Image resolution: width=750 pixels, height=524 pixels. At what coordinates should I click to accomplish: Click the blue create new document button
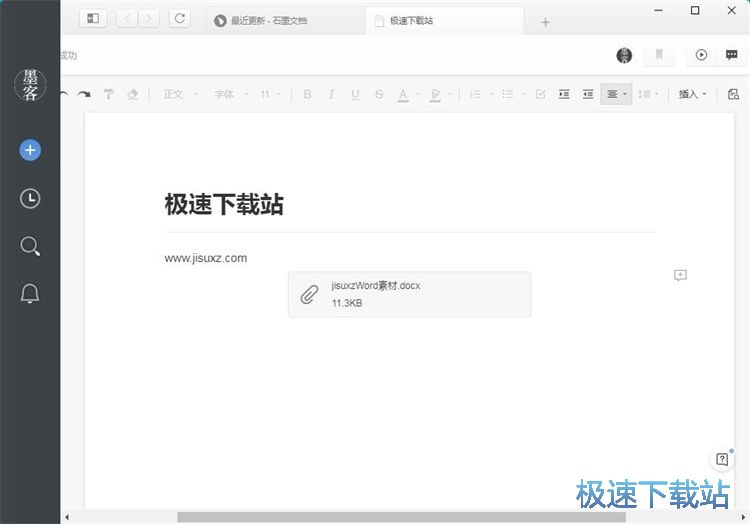coord(30,150)
